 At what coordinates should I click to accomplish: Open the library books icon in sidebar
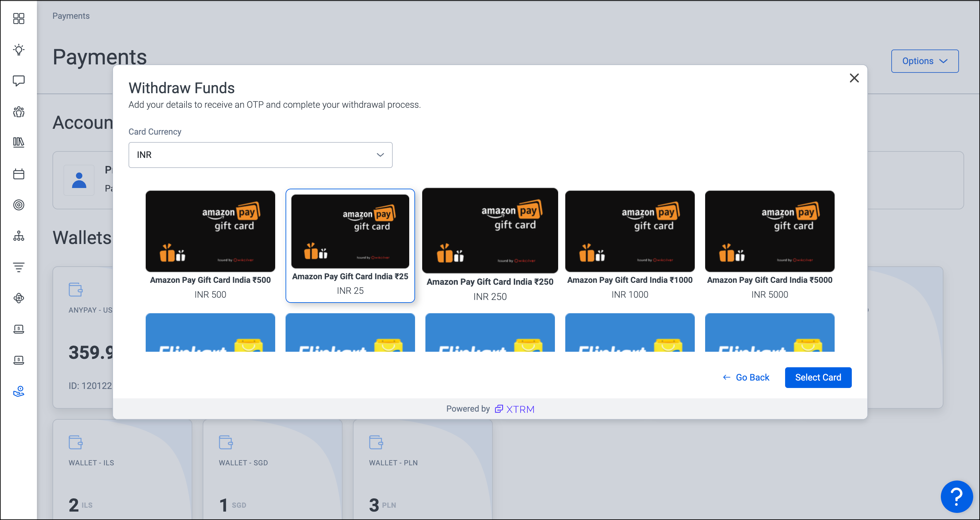(x=19, y=143)
